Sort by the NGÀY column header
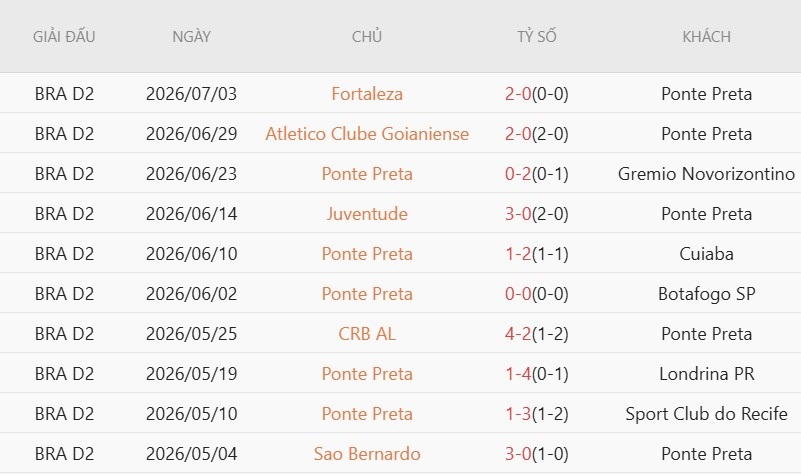Image resolution: width=801 pixels, height=475 pixels. (192, 37)
